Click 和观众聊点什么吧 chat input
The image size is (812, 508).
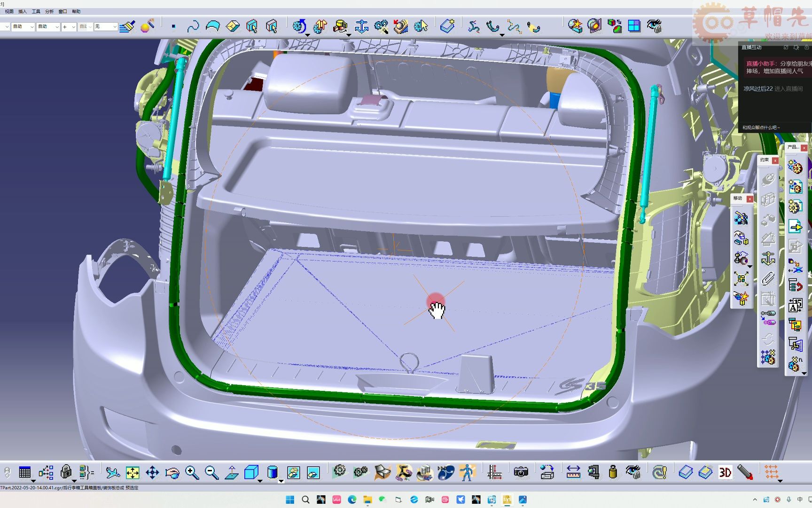coord(761,127)
